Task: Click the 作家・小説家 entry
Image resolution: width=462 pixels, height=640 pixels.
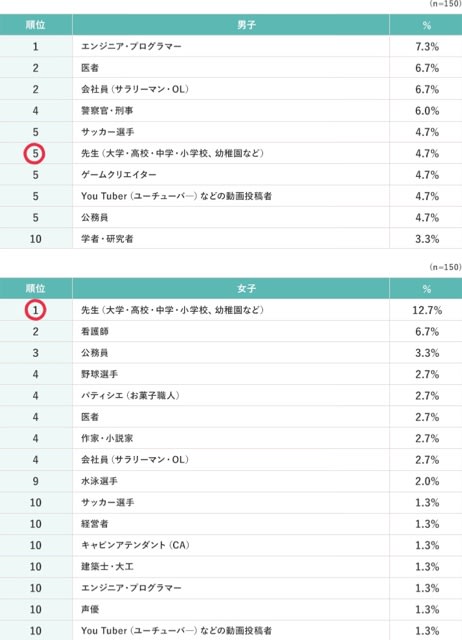Action: coord(107,438)
